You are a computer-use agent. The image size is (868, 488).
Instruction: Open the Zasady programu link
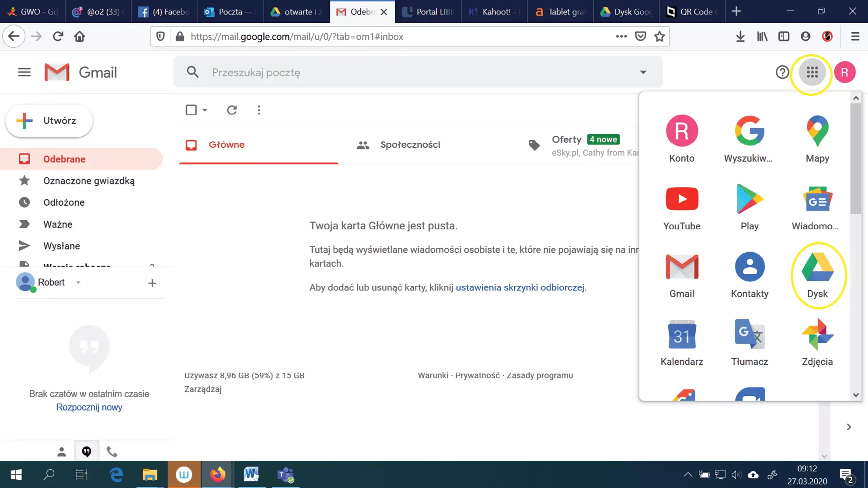pos(540,376)
